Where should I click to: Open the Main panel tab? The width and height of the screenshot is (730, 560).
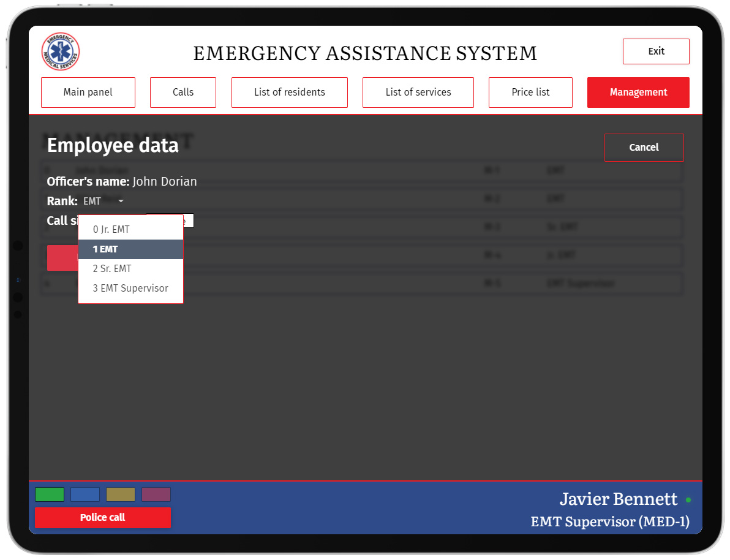88,93
